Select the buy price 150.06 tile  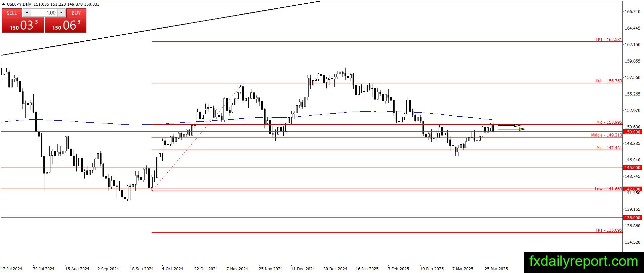tap(66, 25)
